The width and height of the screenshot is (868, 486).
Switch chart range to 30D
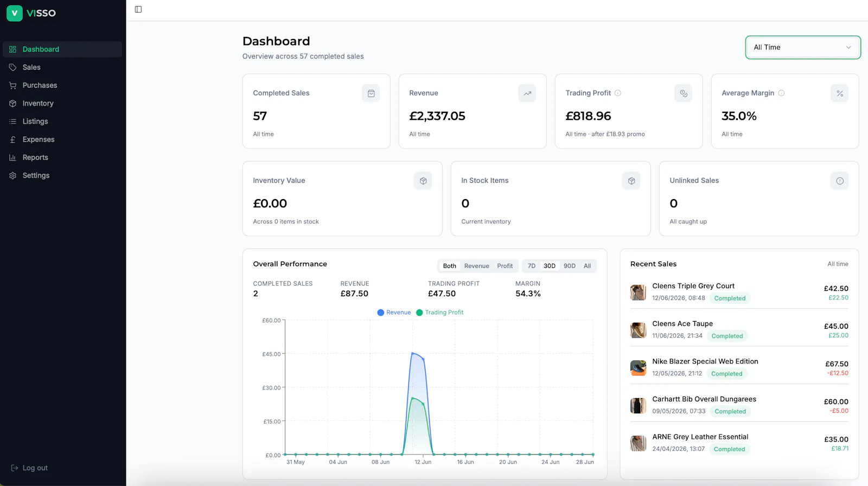point(550,266)
